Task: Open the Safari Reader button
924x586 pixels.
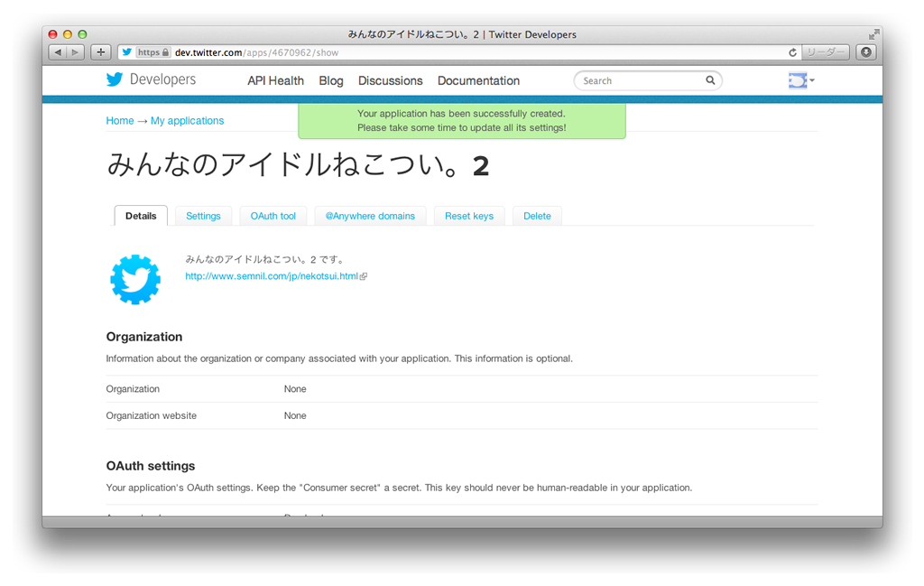Action: (x=825, y=52)
